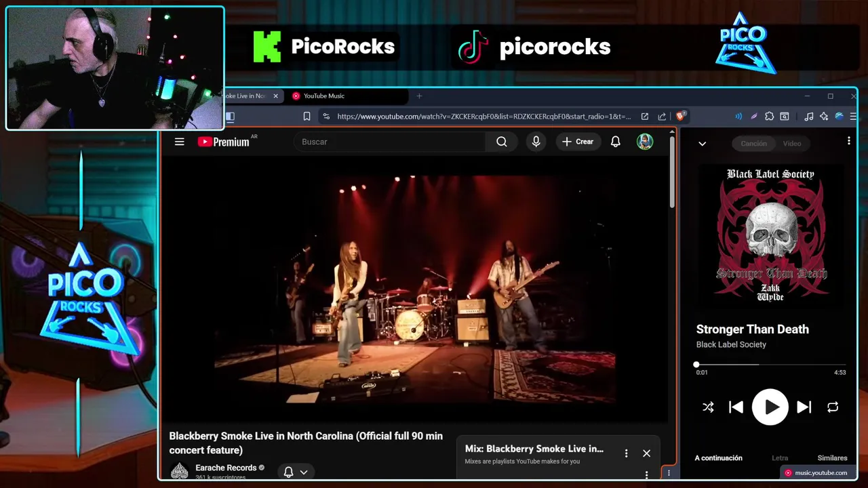
Task: Open browser extensions puzzle icon
Action: click(x=770, y=117)
